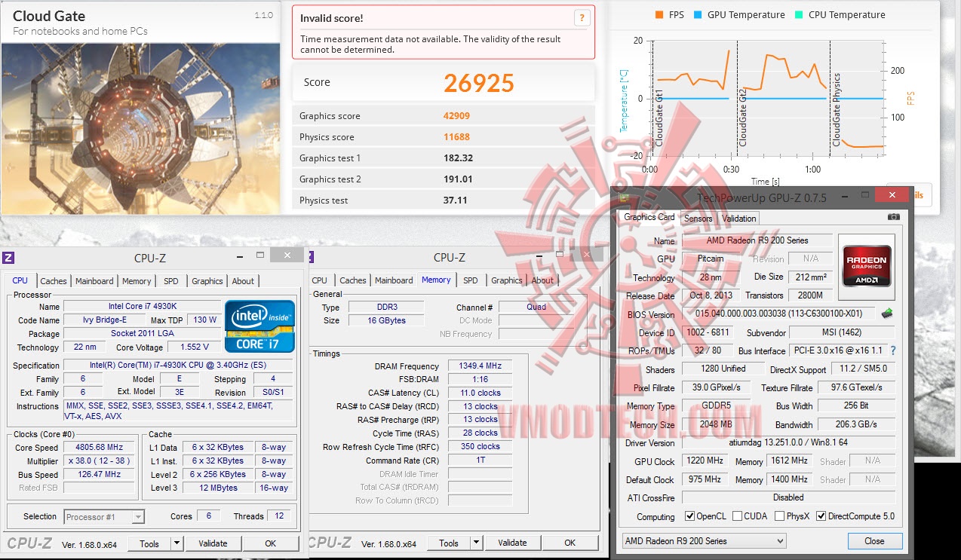This screenshot has width=961, height=560.
Task: Click the Graphics score value 42909
Action: click(457, 116)
